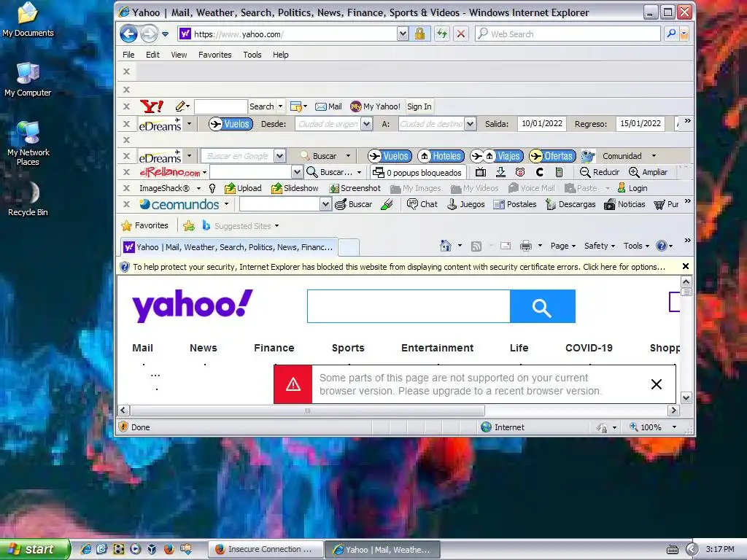Click ImageShack Screenshot button

point(355,188)
